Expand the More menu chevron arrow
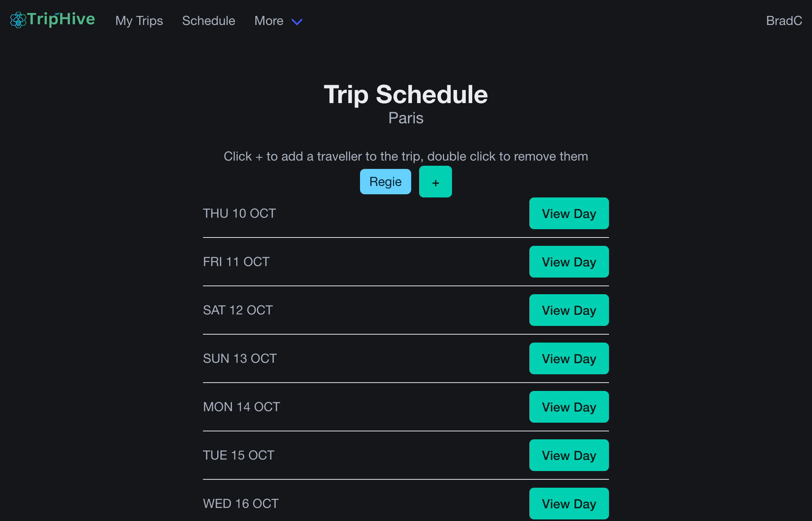This screenshot has width=812, height=521. point(297,22)
